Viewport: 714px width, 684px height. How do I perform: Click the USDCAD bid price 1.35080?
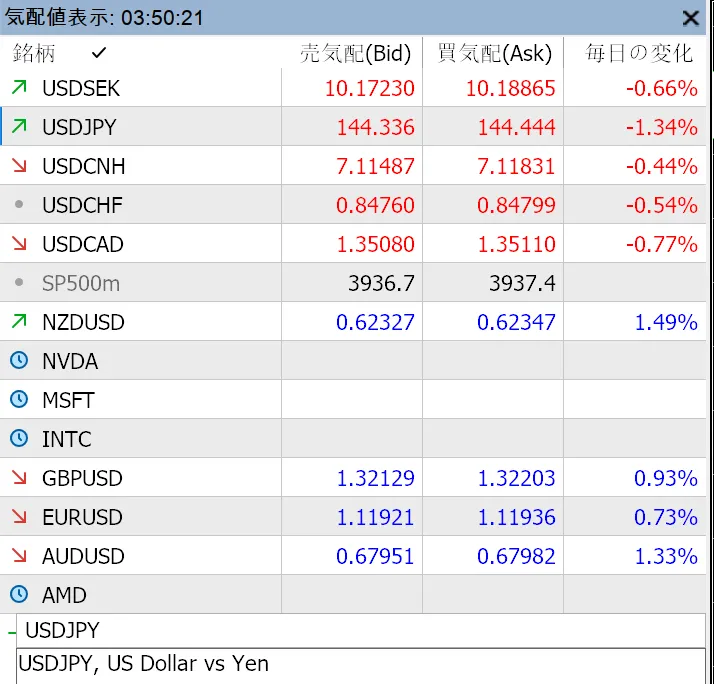(376, 244)
